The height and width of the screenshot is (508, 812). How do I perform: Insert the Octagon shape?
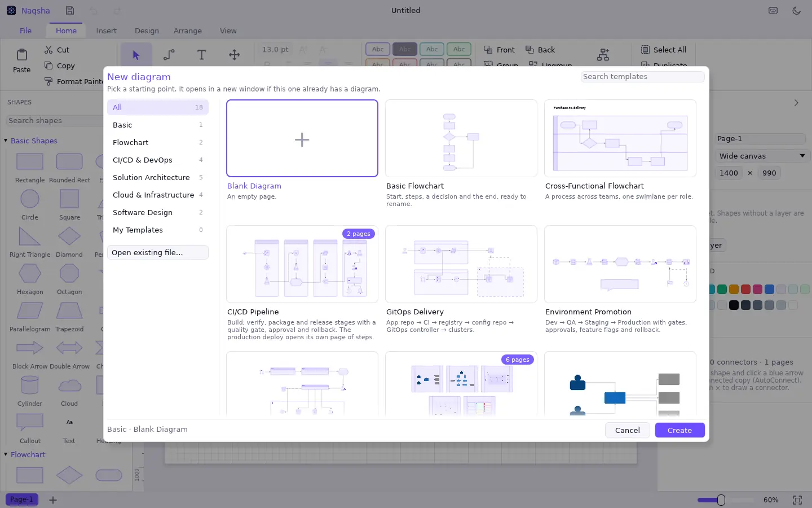point(69,273)
